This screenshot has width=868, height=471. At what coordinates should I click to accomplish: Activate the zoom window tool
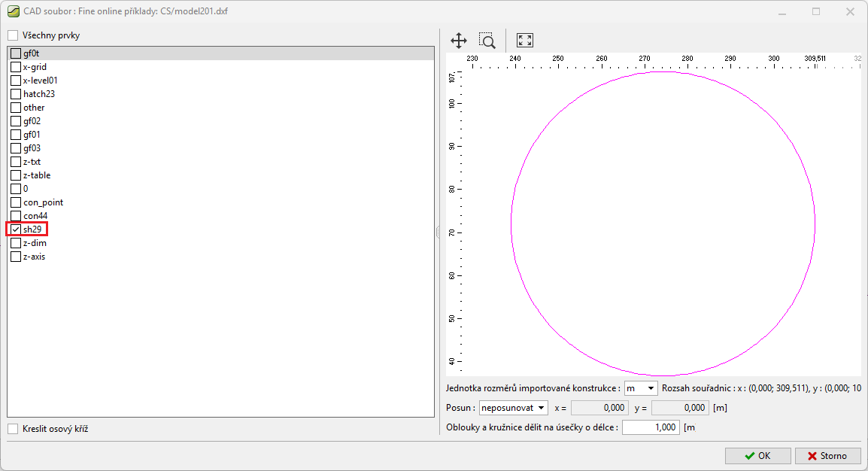[487, 41]
